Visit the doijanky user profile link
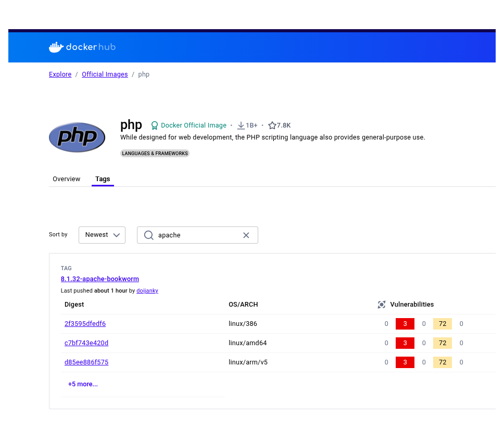 (x=147, y=291)
